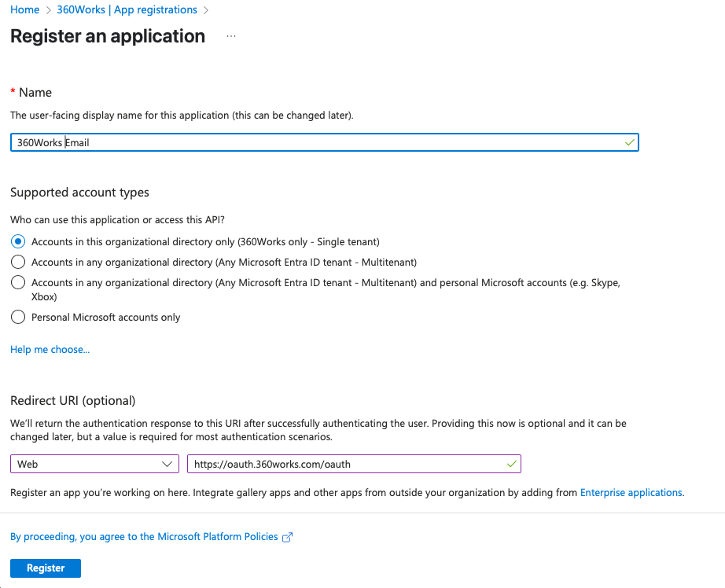The height and width of the screenshot is (588, 725).
Task: Click the redirect URI text field
Action: (x=354, y=464)
